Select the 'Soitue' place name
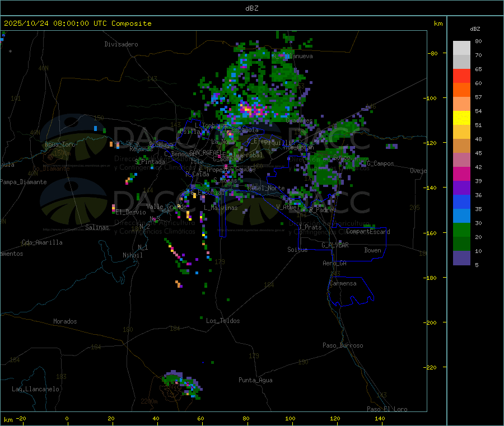 (297, 250)
